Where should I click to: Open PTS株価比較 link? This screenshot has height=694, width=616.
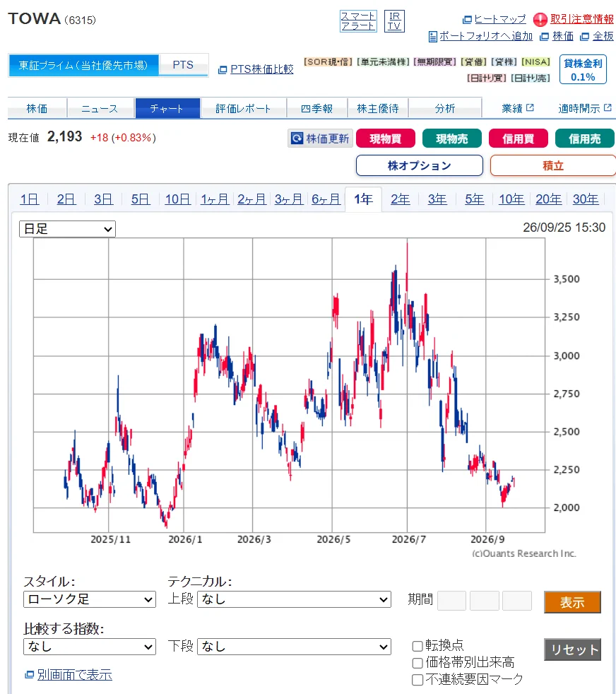261,69
